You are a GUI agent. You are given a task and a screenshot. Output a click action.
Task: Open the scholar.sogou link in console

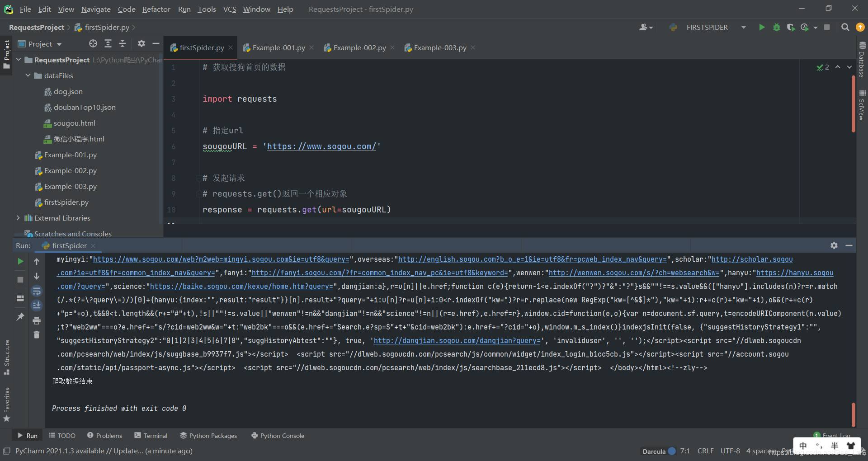[752, 259]
